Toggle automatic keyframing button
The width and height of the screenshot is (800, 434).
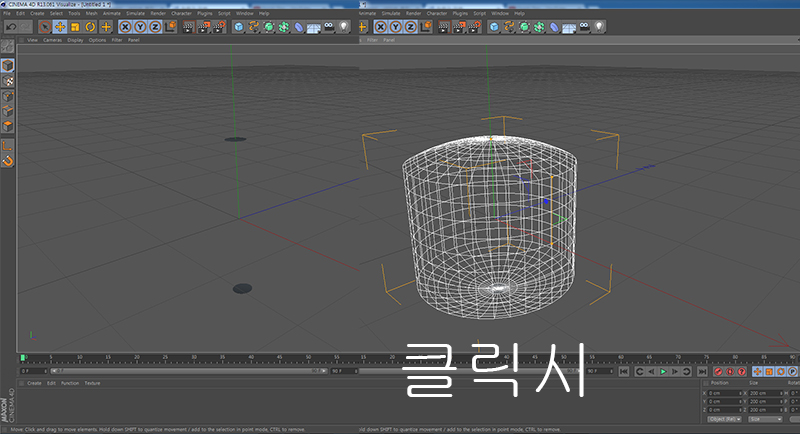730,372
